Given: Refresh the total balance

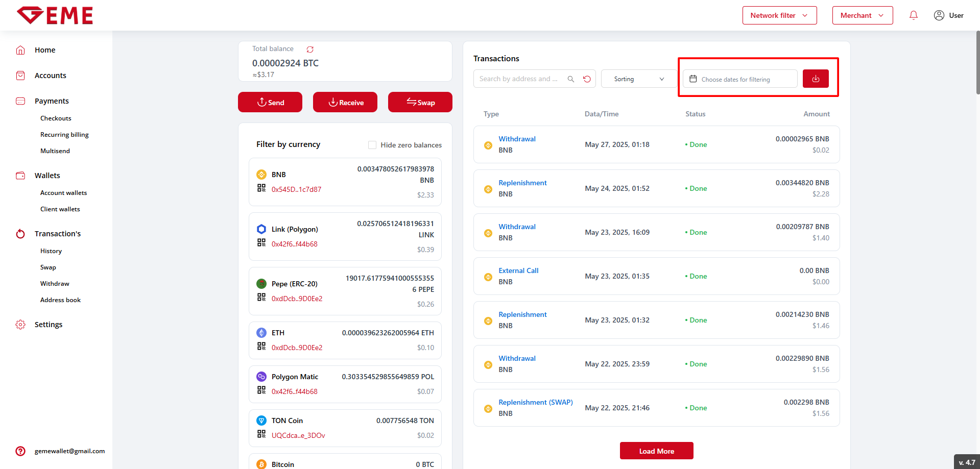Looking at the screenshot, I should point(310,50).
